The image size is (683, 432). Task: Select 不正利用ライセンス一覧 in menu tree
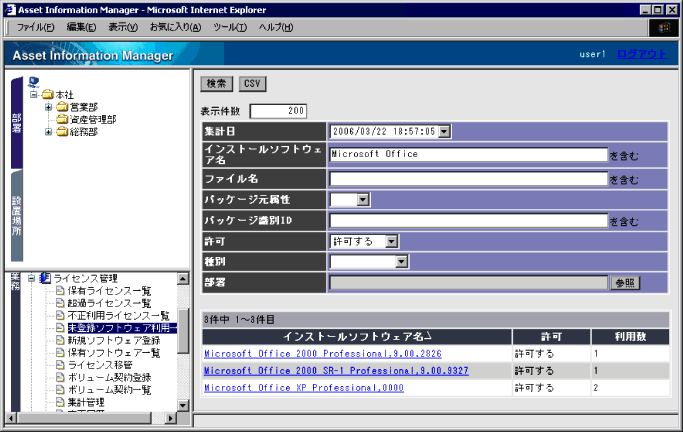118,315
